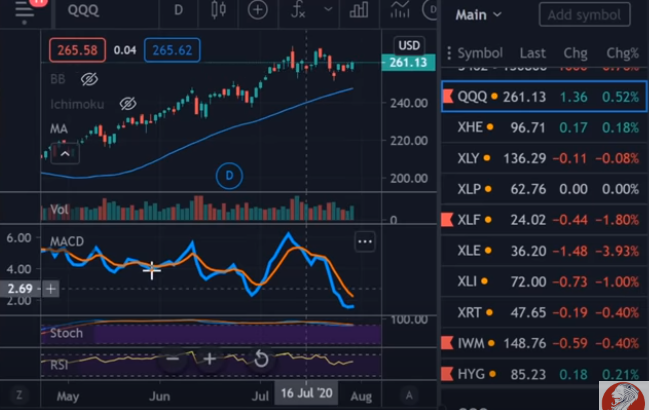Viewport: 649px width, 410px height.
Task: Click the 16 Jul '20 date label
Action: pyautogui.click(x=306, y=393)
